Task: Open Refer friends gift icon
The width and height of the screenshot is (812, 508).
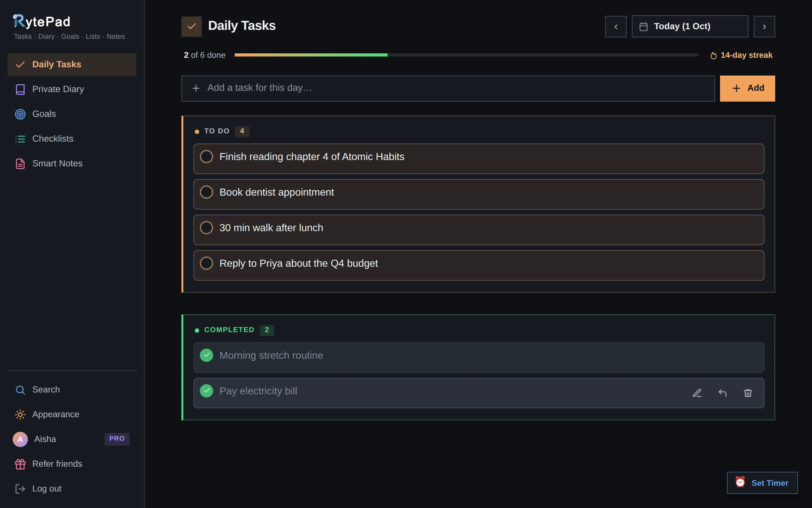Action: pyautogui.click(x=21, y=464)
